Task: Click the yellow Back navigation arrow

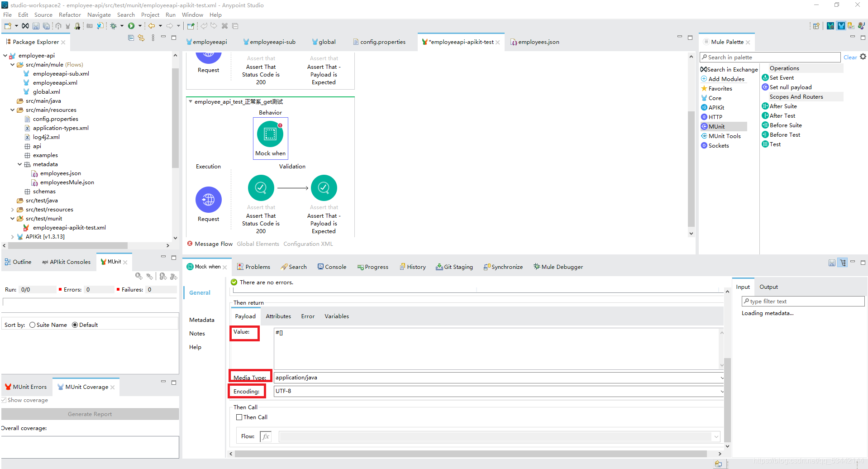Action: 152,26
